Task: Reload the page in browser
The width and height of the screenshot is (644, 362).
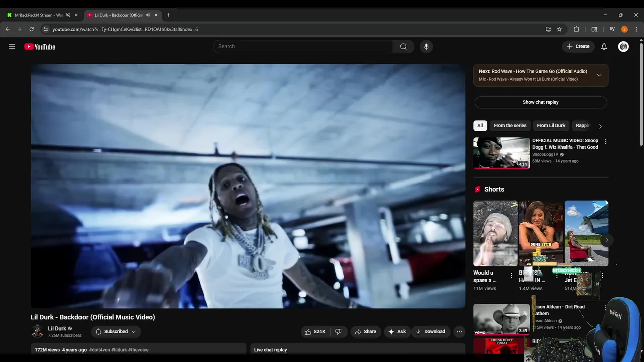Action: [31, 29]
